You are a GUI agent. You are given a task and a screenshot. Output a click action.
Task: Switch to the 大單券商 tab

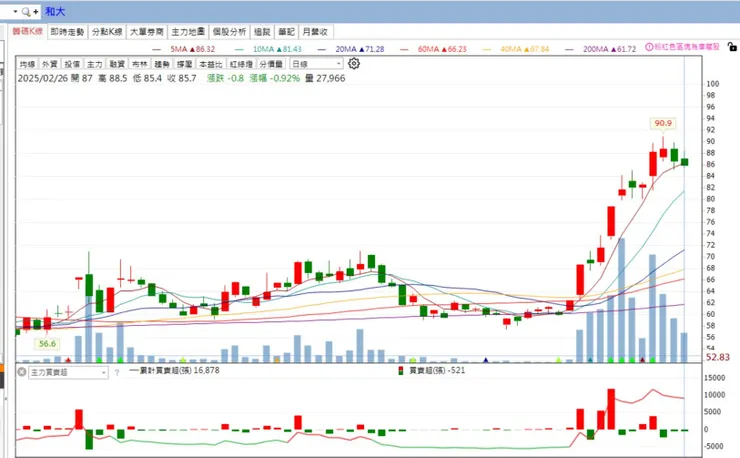pos(147,32)
